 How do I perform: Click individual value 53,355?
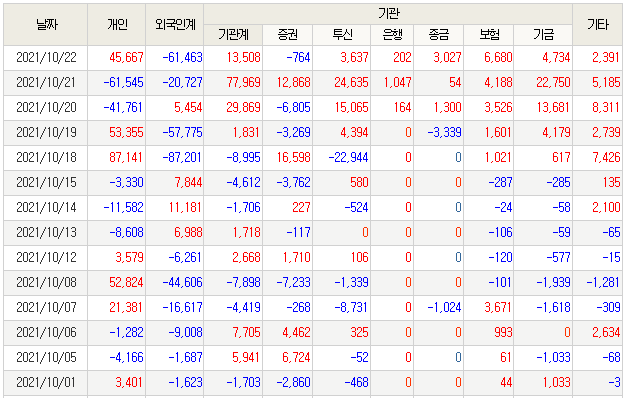coord(126,133)
